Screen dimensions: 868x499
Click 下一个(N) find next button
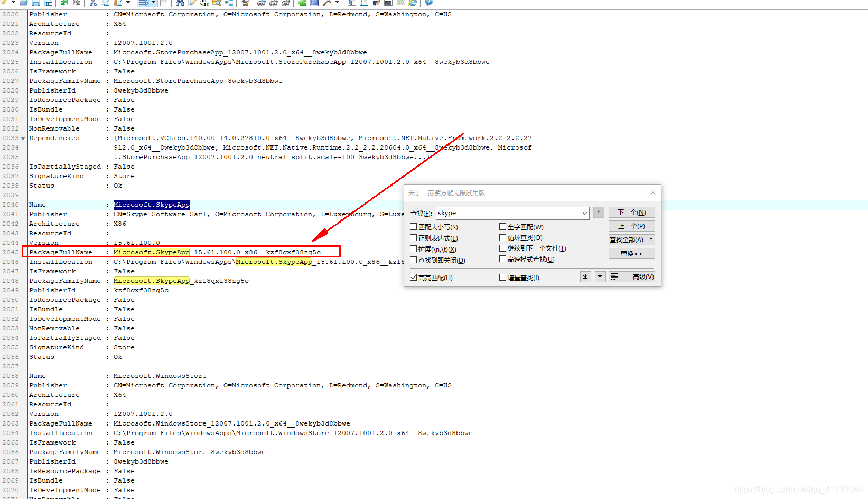coord(632,212)
